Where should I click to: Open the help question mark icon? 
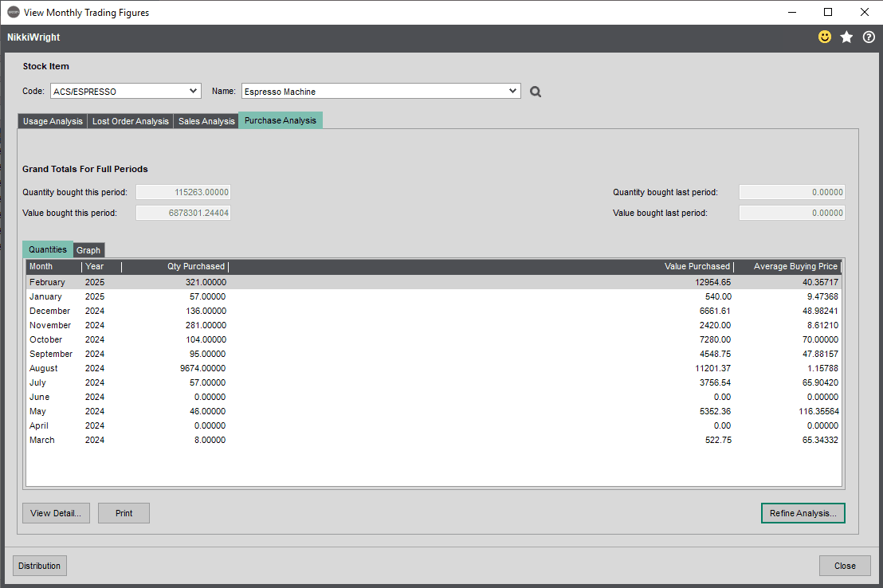869,37
